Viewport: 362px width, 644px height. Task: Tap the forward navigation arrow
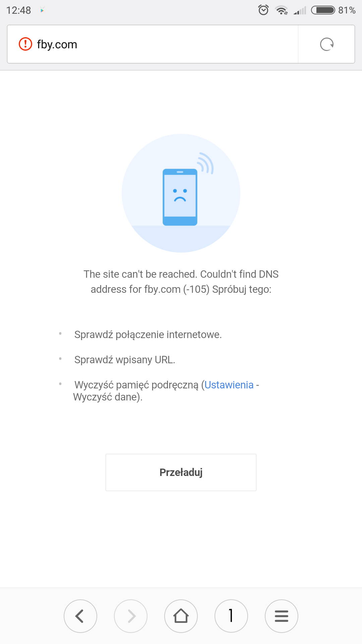131,616
